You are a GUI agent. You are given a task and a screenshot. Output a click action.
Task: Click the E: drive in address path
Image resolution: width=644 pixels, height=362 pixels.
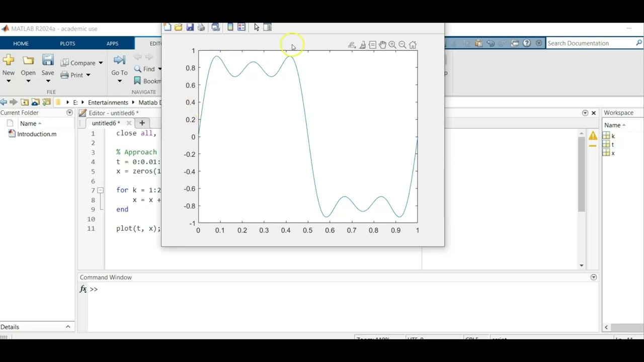(75, 102)
